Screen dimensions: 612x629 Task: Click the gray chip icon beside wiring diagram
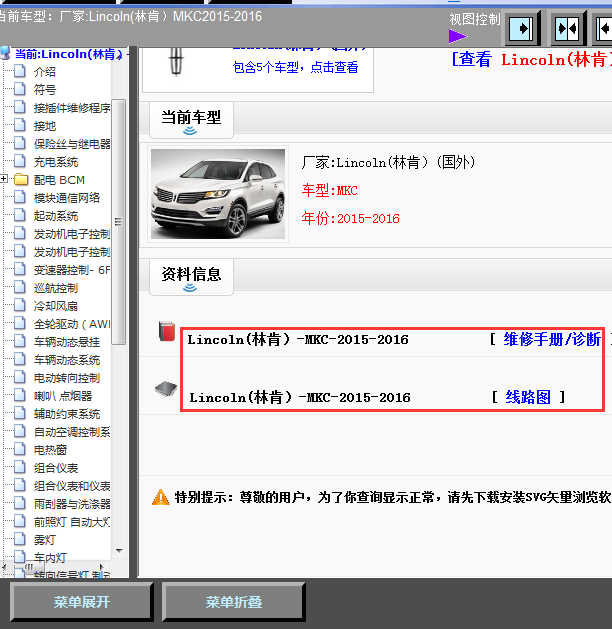166,389
